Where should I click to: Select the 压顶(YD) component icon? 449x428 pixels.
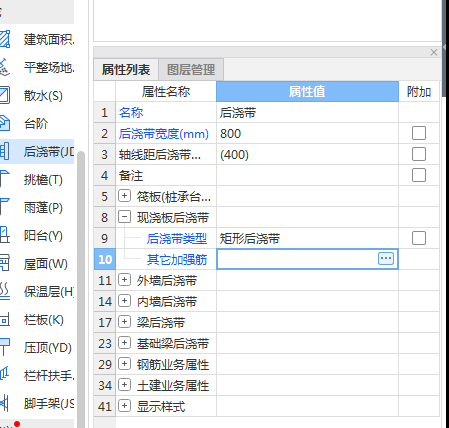pos(5,347)
